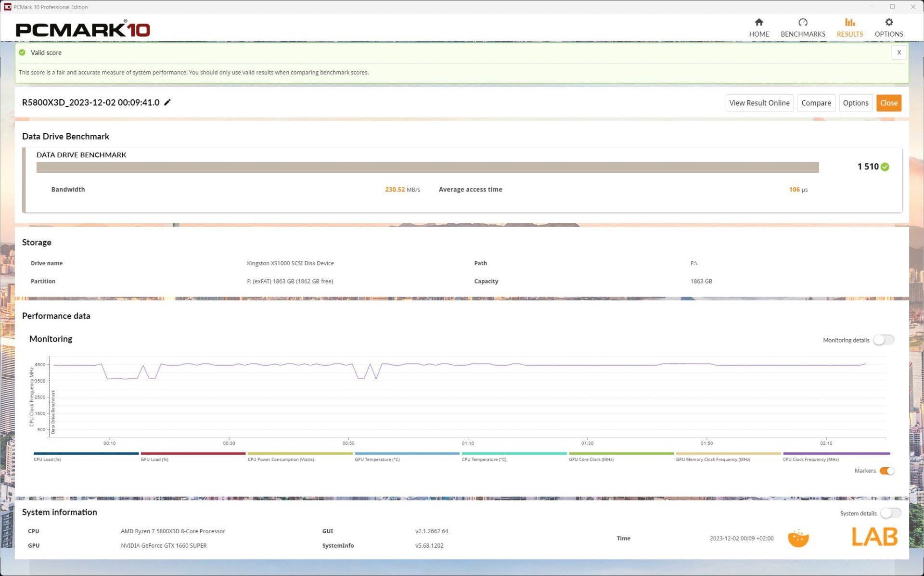Click the CPU Clock Frequency legend swatch
The height and width of the screenshot is (576, 924).
(836, 453)
